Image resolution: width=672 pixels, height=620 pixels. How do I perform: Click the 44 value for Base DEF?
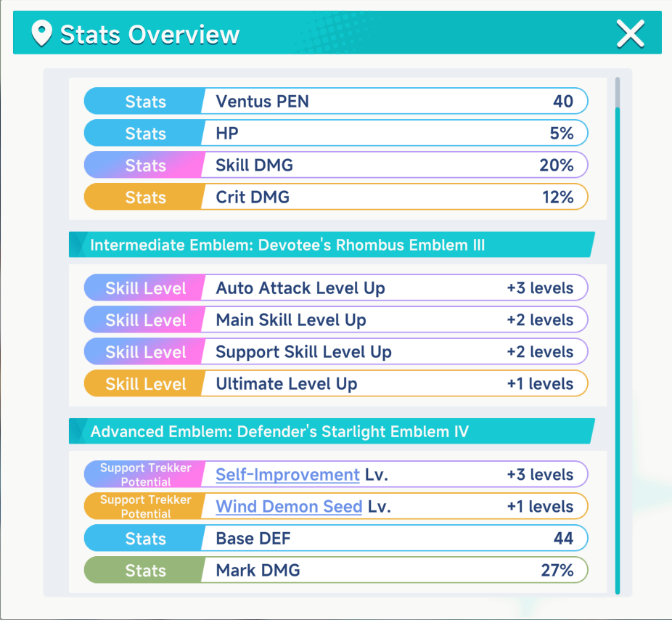(x=563, y=538)
